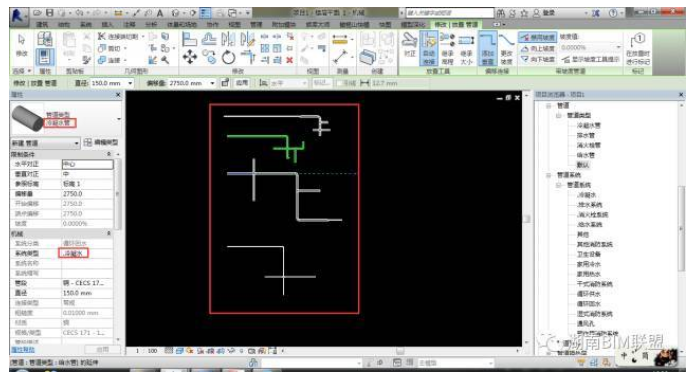690x375 pixels.
Task: Open the New Pipes (新建 管道) filter dropdown
Action: [x=45, y=143]
